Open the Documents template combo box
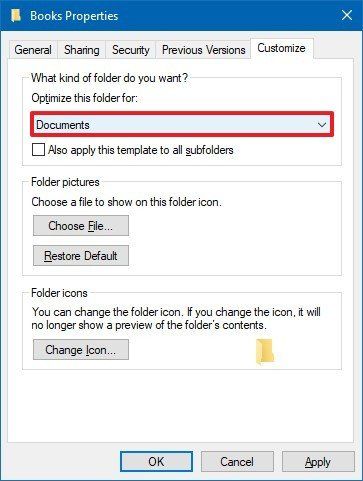 pyautogui.click(x=182, y=125)
